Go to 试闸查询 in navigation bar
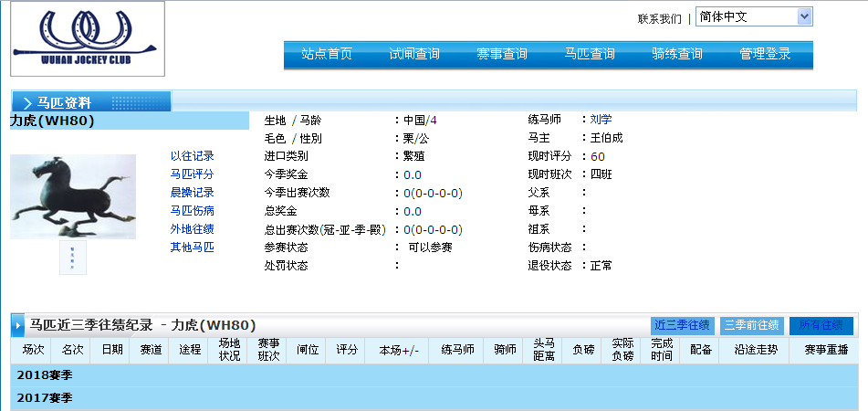Image resolution: width=868 pixels, height=411 pixels. 414,54
